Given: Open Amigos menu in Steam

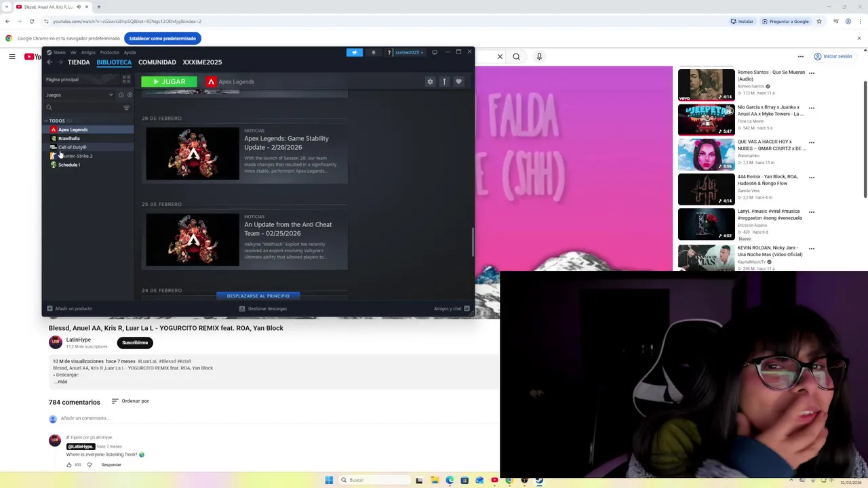Looking at the screenshot, I should pyautogui.click(x=88, y=52).
